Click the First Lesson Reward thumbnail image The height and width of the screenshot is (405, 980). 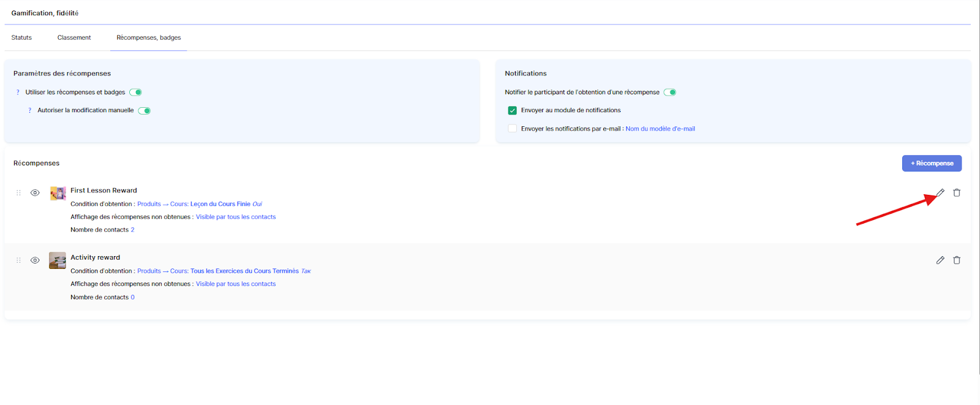(58, 194)
